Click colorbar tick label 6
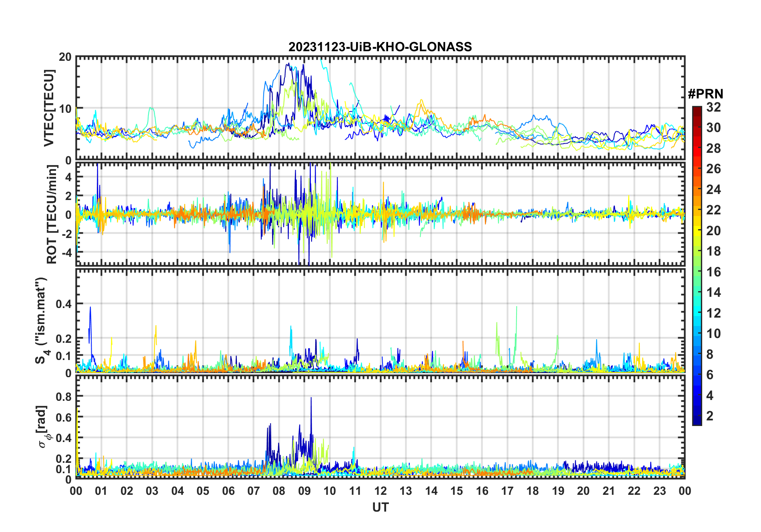This screenshot has width=761, height=532. tap(710, 375)
